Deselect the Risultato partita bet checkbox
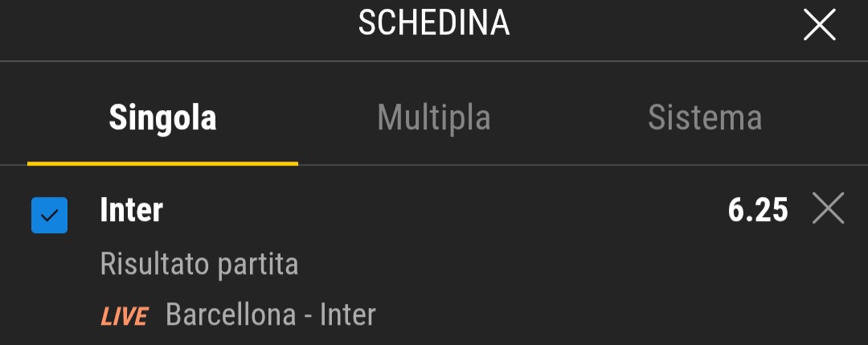 pyautogui.click(x=49, y=215)
